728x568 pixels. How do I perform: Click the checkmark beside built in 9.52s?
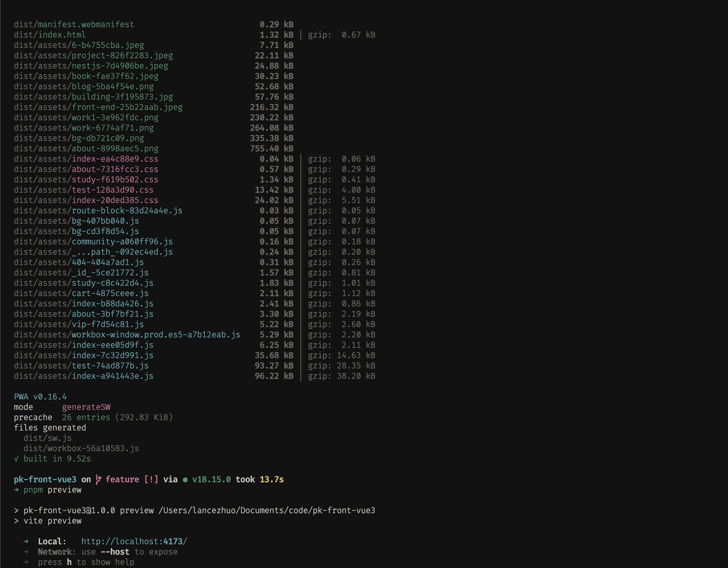click(16, 459)
